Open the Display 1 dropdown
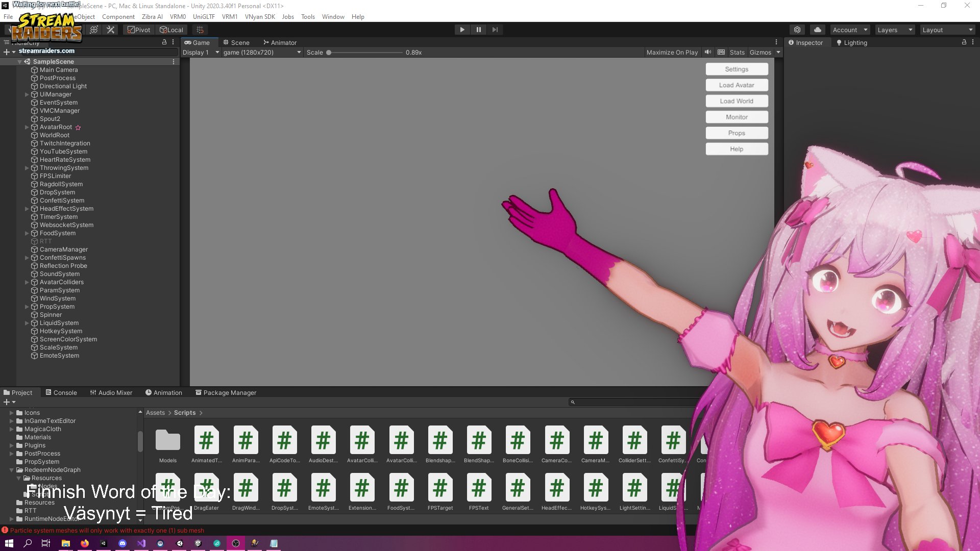Screen dimensions: 980x551 [200, 52]
